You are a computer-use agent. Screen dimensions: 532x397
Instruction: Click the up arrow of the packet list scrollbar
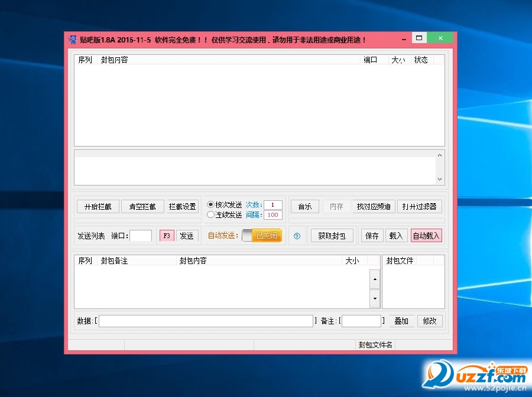pyautogui.click(x=375, y=279)
